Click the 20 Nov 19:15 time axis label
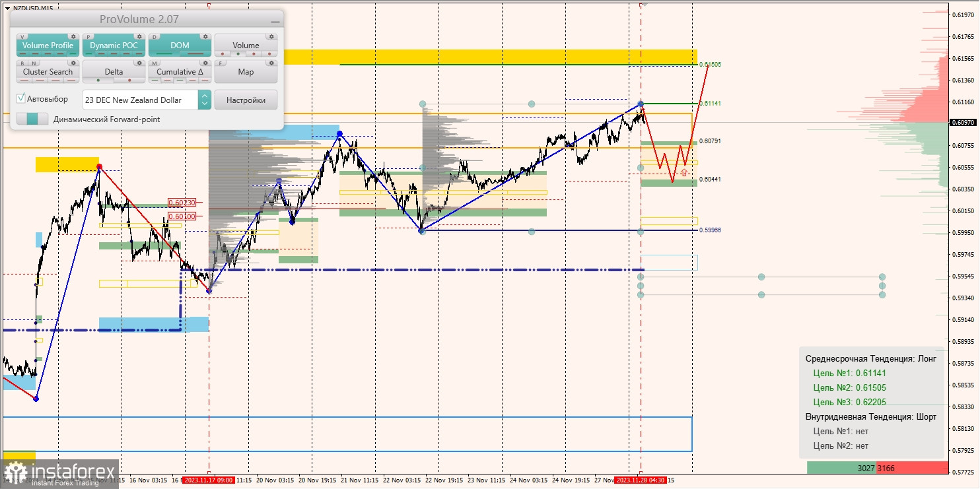This screenshot has width=980, height=489. click(x=318, y=480)
